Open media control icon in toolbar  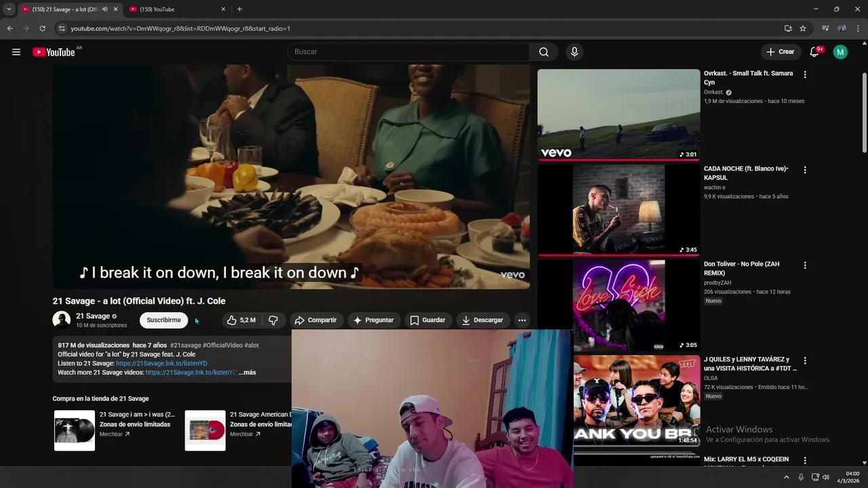(x=825, y=28)
